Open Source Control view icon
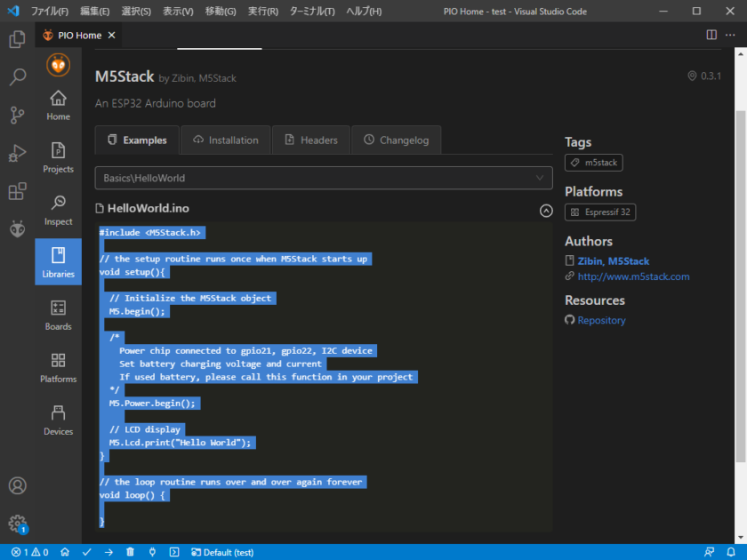The width and height of the screenshot is (747, 560). click(17, 115)
